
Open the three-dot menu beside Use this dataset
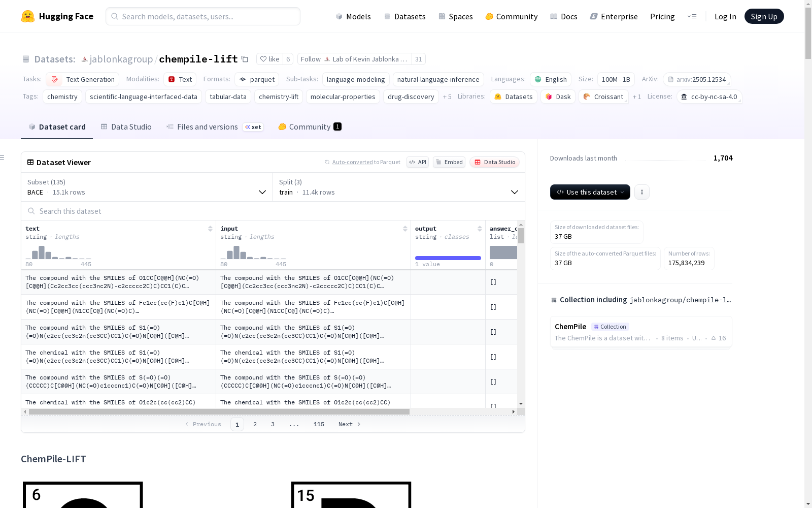click(x=642, y=192)
